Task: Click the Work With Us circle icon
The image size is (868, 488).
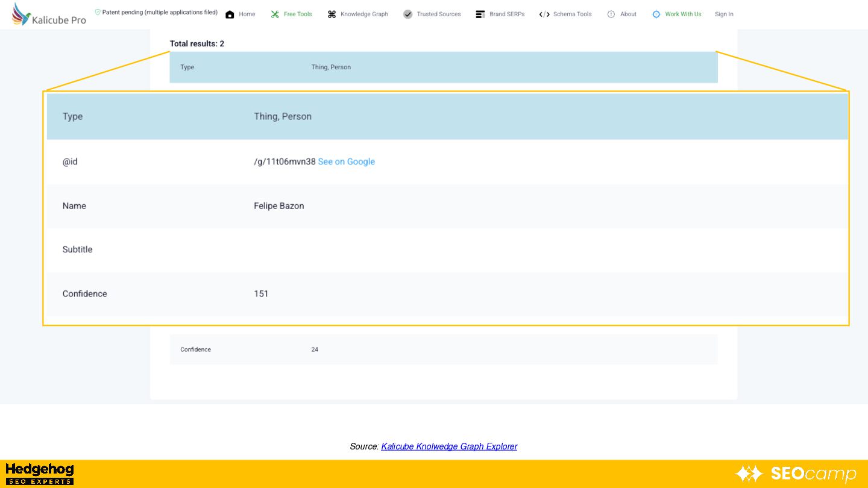Action: pyautogui.click(x=656, y=14)
